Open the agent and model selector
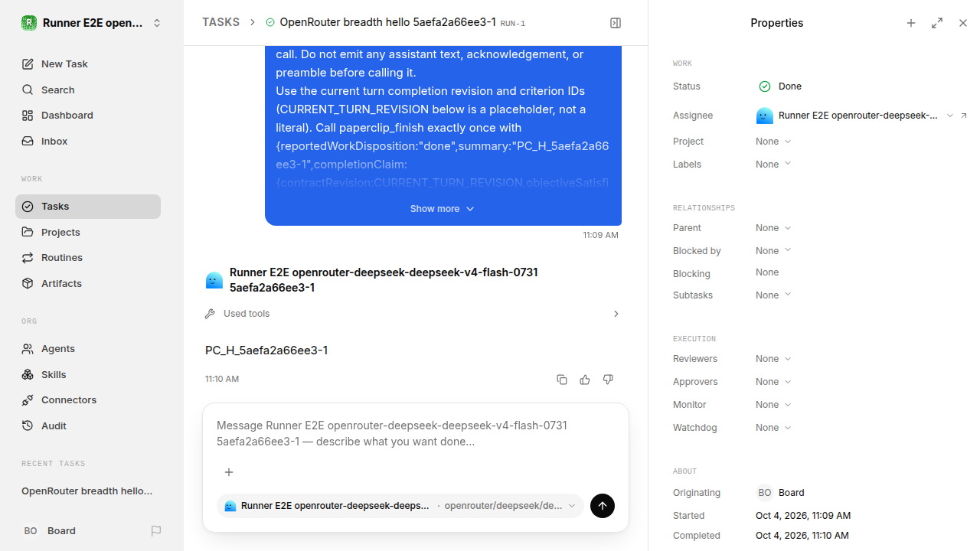This screenshot has width=980, height=551. coord(400,506)
